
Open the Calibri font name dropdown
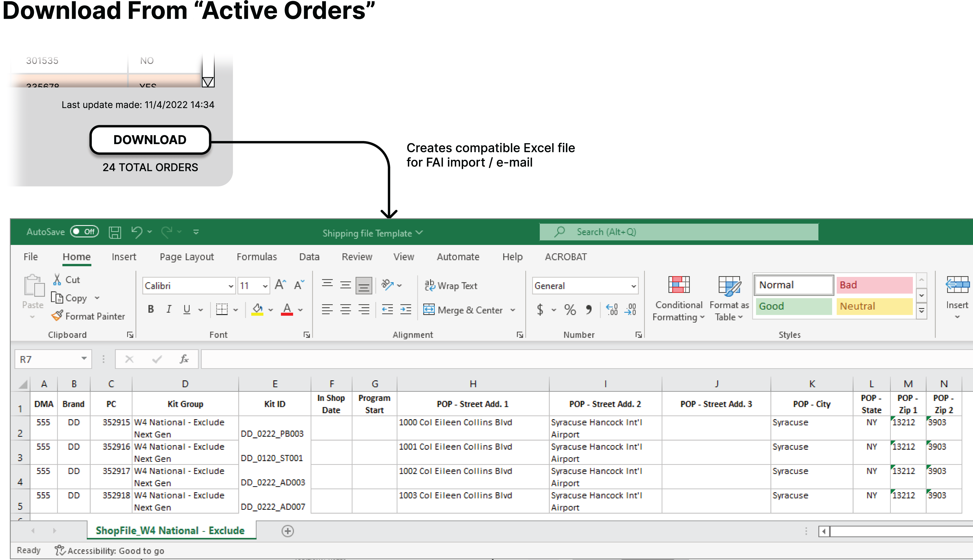click(x=230, y=286)
